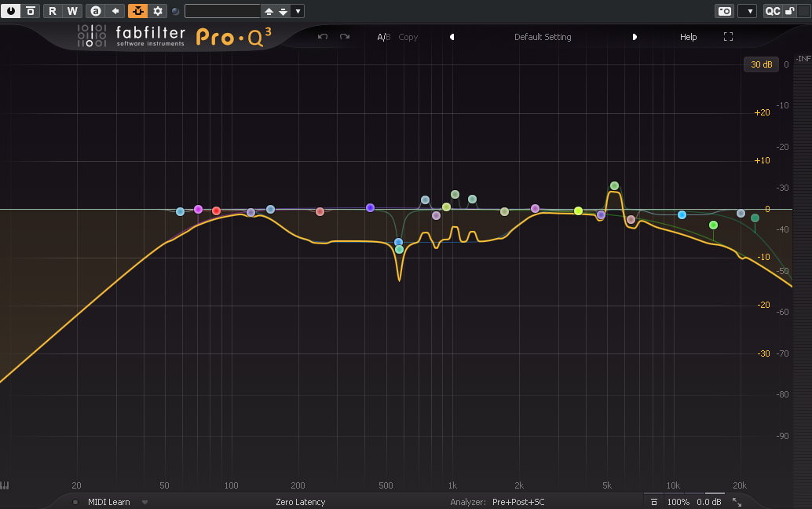Select the green peak band node above 5k
Image resolution: width=812 pixels, height=509 pixels.
tap(614, 185)
